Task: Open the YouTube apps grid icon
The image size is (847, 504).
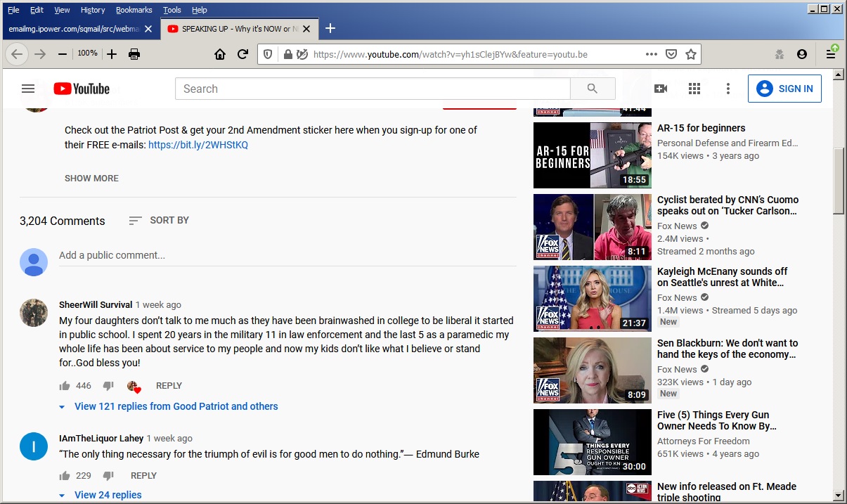Action: click(694, 89)
